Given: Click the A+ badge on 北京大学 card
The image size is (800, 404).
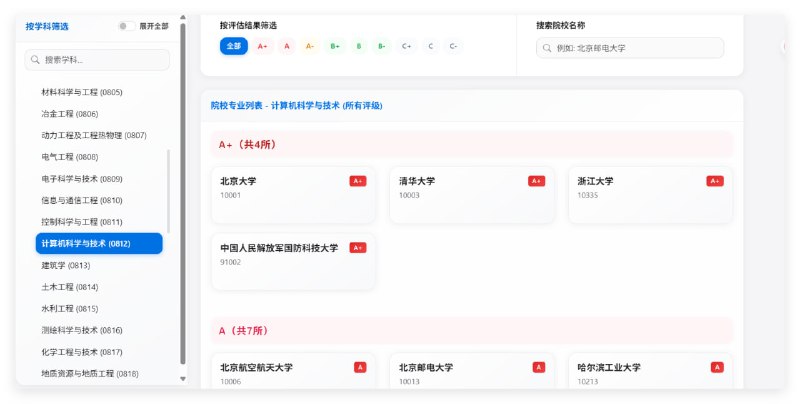Looking at the screenshot, I should tap(358, 181).
